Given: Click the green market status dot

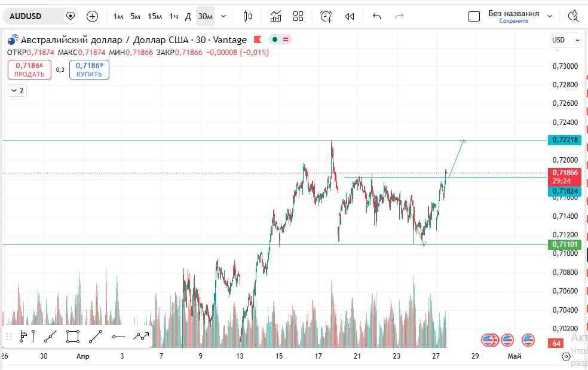Looking at the screenshot, I should (x=275, y=39).
